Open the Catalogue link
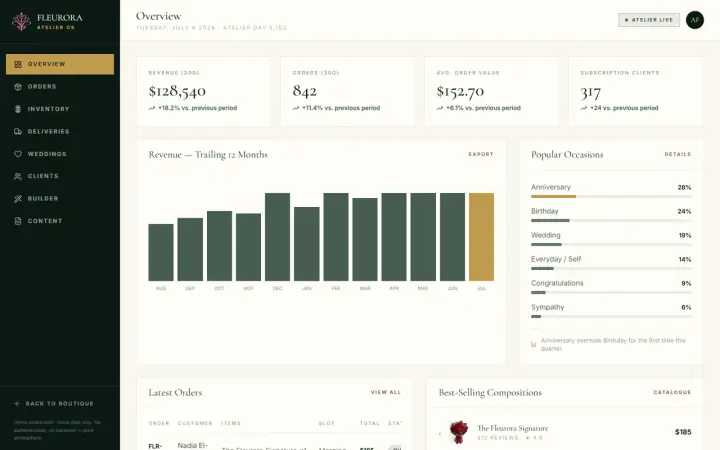 tap(672, 392)
